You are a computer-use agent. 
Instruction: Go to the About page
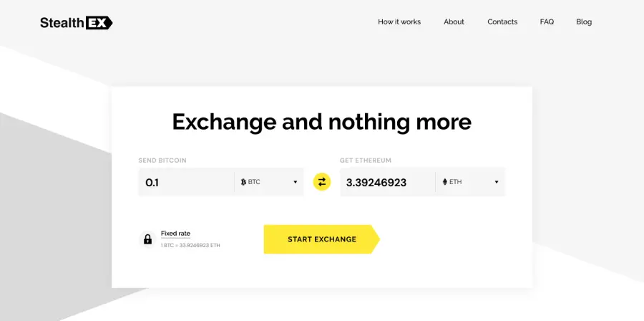tap(454, 21)
